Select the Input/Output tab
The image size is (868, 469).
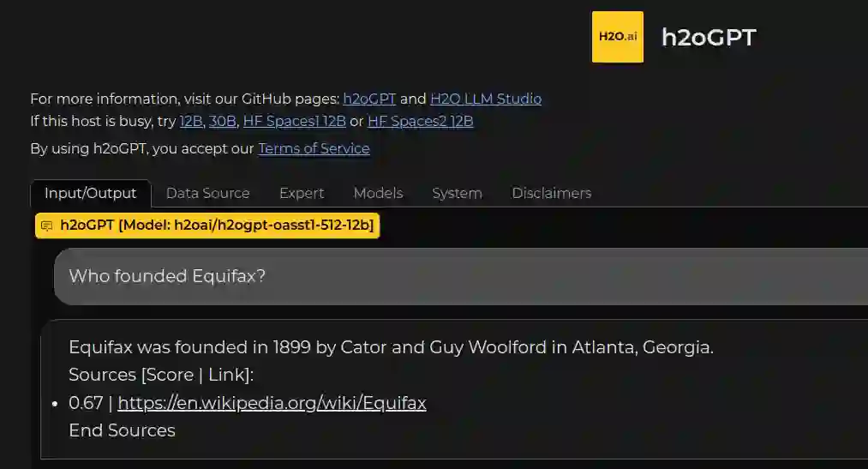[90, 194]
